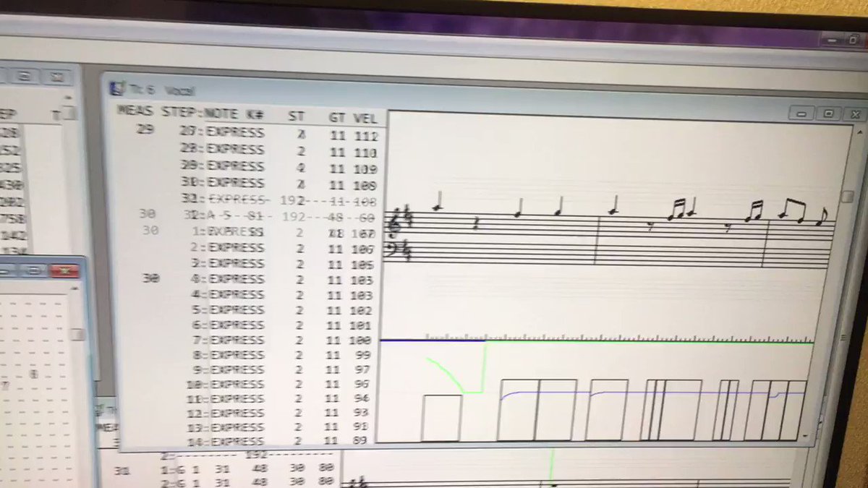Click the first velocity bar in the graph
This screenshot has height=488, width=868.
pos(441,418)
